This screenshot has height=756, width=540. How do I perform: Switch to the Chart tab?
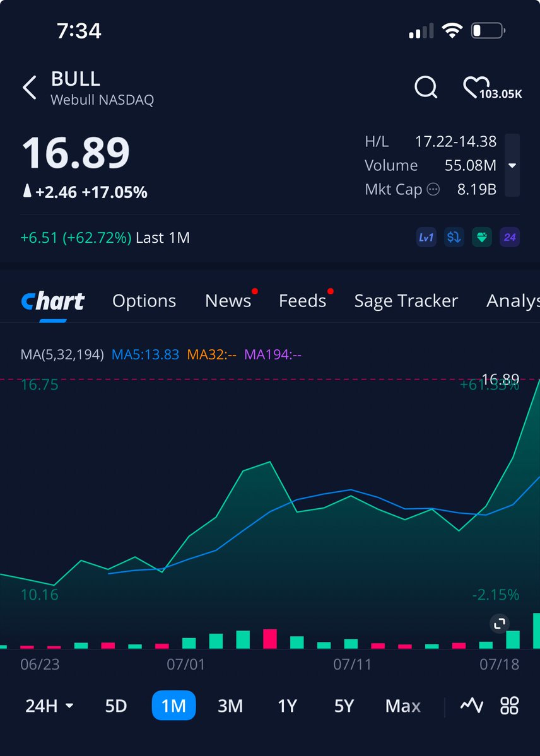pos(52,301)
